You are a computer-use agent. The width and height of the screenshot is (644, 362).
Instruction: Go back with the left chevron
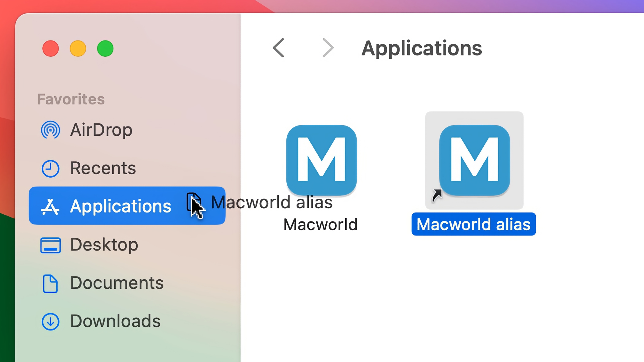[x=278, y=48]
